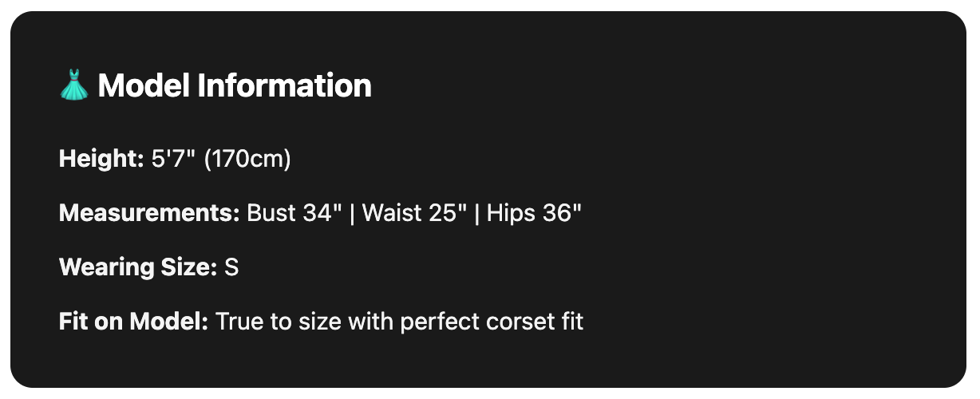This screenshot has height=399, width=980.
Task: Click the "Waist 25"" measurement
Action: coord(414,213)
